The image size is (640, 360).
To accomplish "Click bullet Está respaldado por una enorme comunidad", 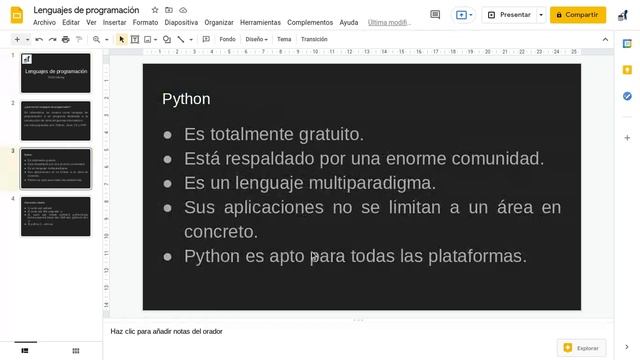I will 364,158.
